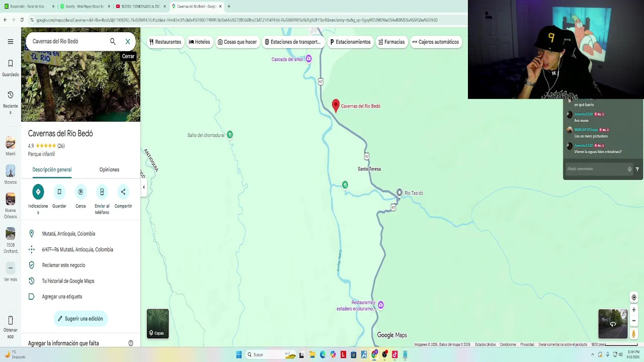Select the Estaciones de transporte chip
The image size is (644, 362).
(293, 42)
